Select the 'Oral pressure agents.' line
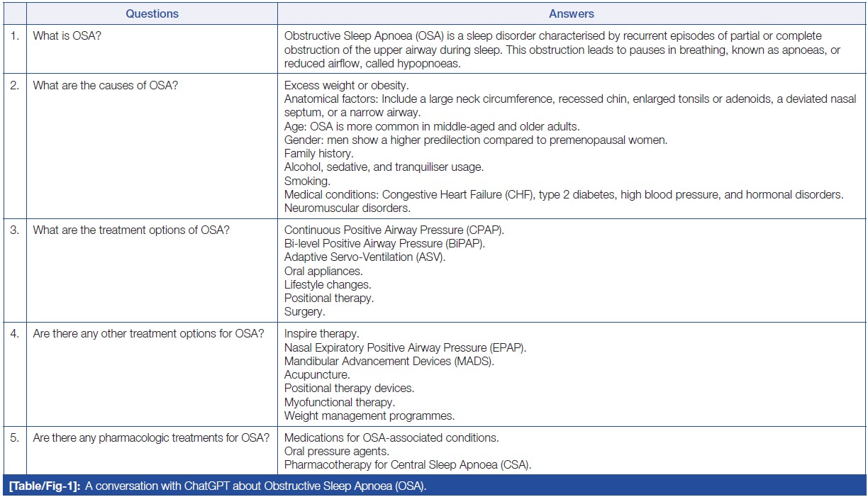The image size is (868, 497). pyautogui.click(x=336, y=451)
